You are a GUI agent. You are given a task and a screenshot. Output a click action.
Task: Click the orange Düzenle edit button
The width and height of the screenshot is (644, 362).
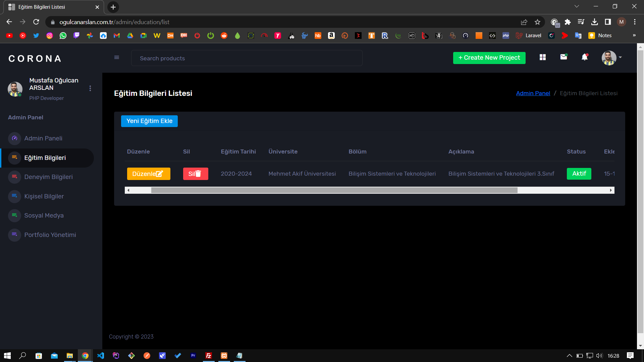tap(149, 174)
